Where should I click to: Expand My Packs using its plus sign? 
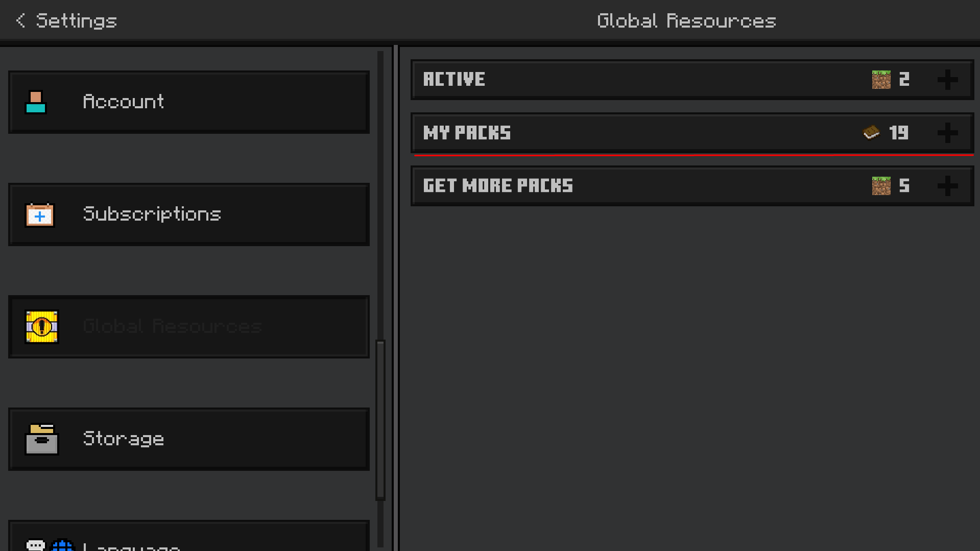[x=947, y=133]
